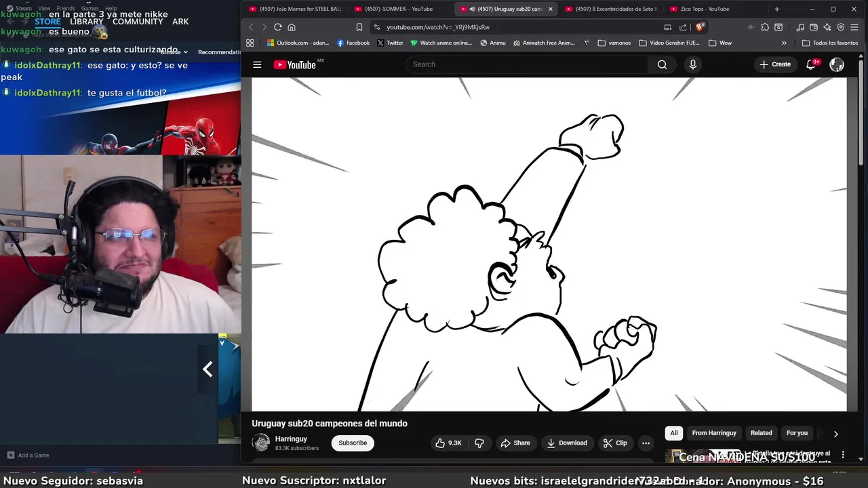The width and height of the screenshot is (868, 488).
Task: Open the browser apps grid icon in bookmarks bar
Action: point(250,43)
